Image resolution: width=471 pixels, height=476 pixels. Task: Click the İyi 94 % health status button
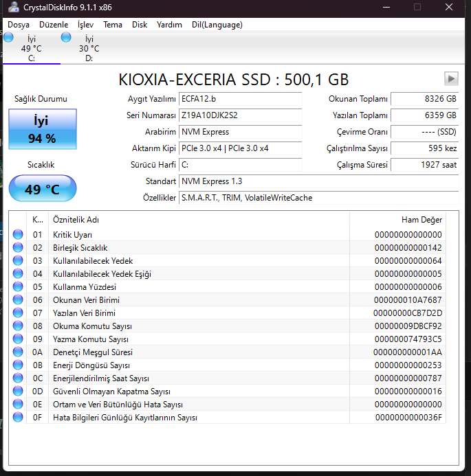[x=43, y=129]
